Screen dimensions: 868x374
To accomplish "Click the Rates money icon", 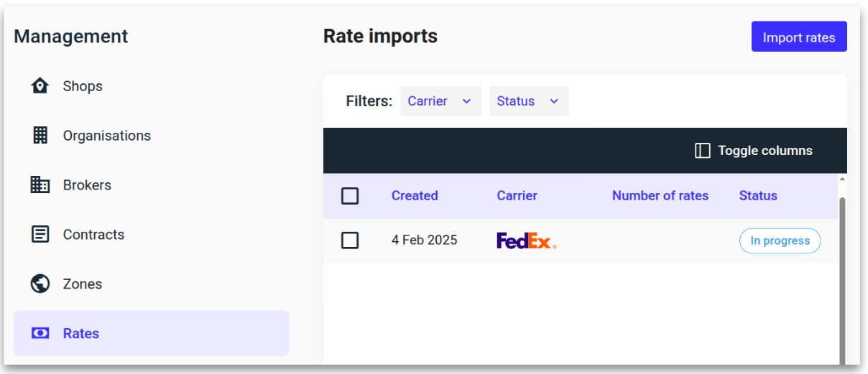I will click(40, 334).
